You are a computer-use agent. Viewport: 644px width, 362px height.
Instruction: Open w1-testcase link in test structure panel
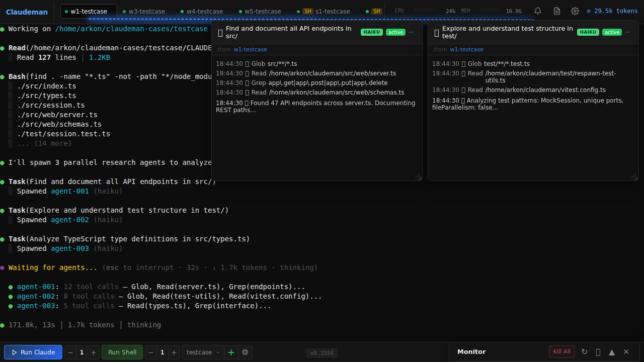click(x=466, y=49)
